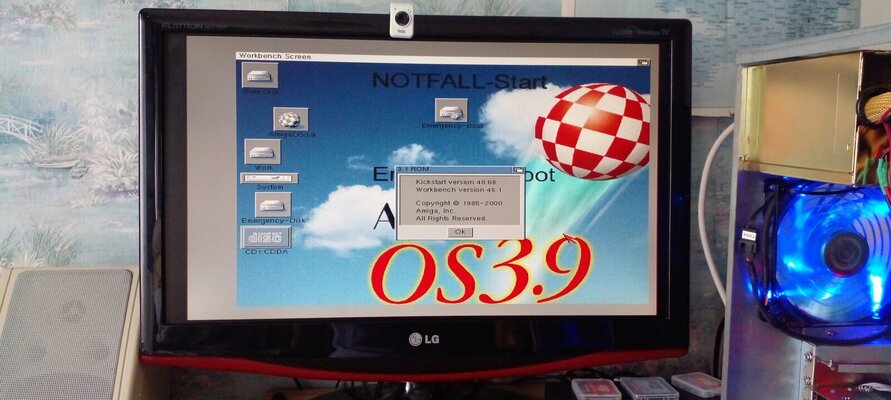Click the 3.1 ROM window depth gadget
The height and width of the screenshot is (400, 891).
pos(492,170)
